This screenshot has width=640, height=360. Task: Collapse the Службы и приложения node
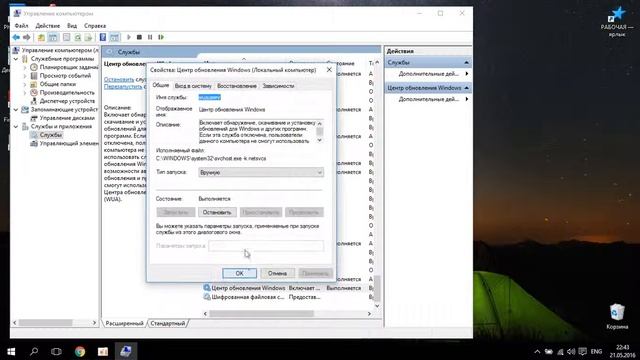pos(16,127)
